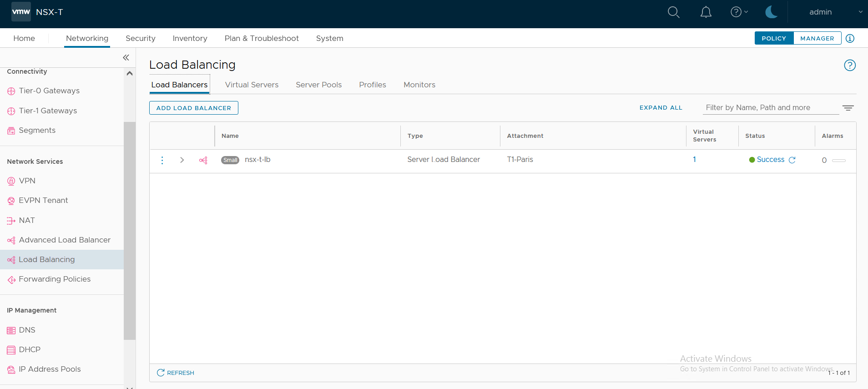868x389 pixels.
Task: Open the notifications bell
Action: coord(706,12)
